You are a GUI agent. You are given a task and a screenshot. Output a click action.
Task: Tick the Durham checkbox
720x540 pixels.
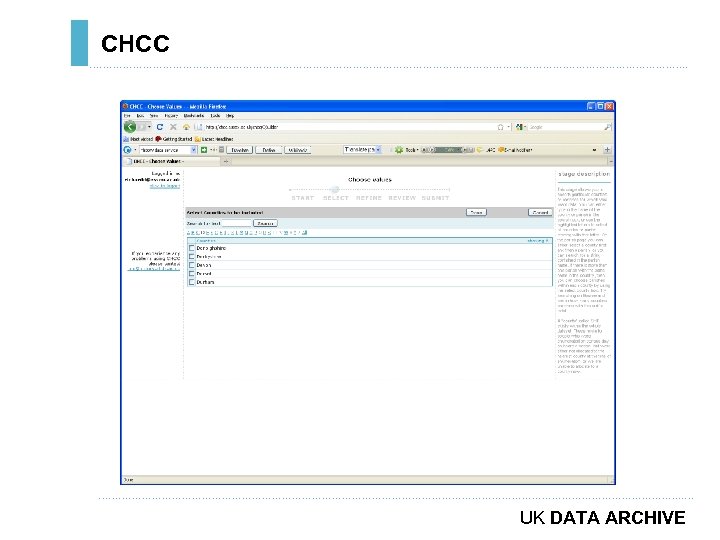192,282
